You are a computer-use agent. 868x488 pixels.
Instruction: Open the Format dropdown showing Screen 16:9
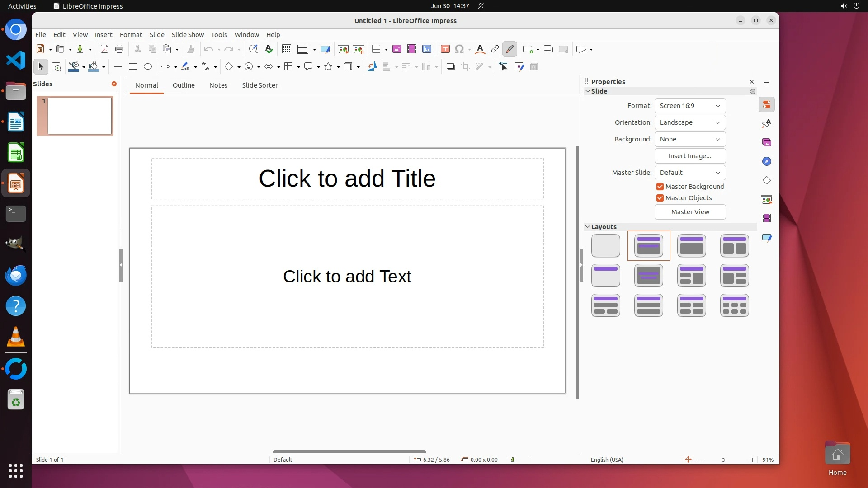click(690, 106)
